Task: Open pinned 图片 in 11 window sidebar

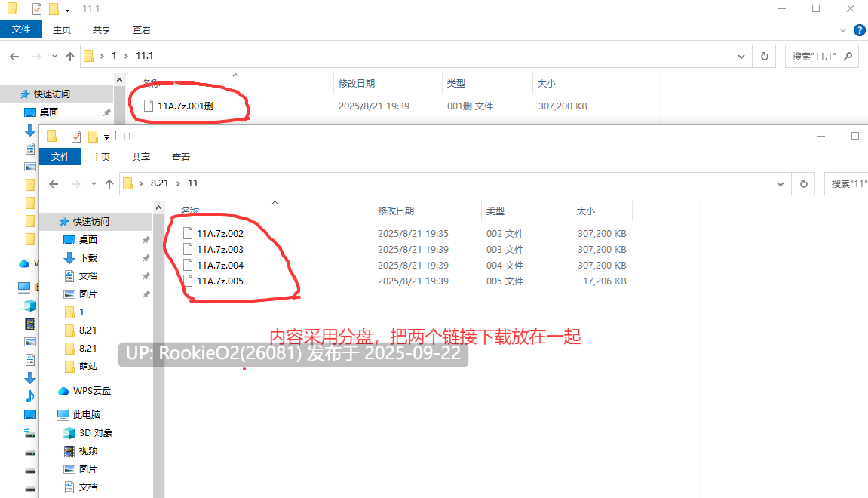Action: [x=88, y=294]
